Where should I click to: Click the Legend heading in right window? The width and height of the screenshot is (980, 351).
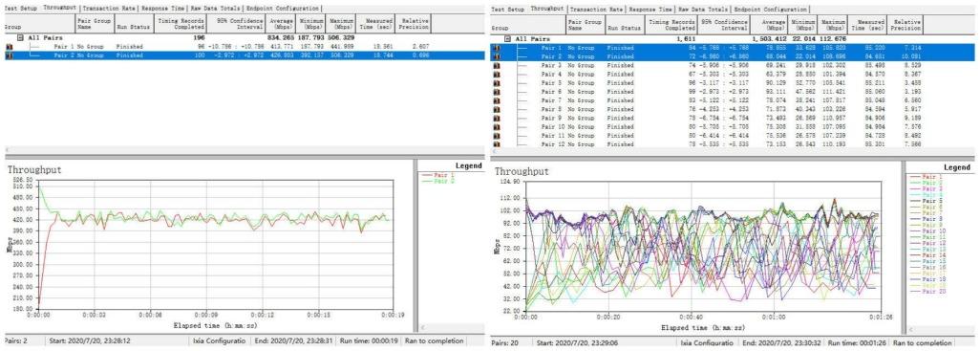click(x=956, y=167)
